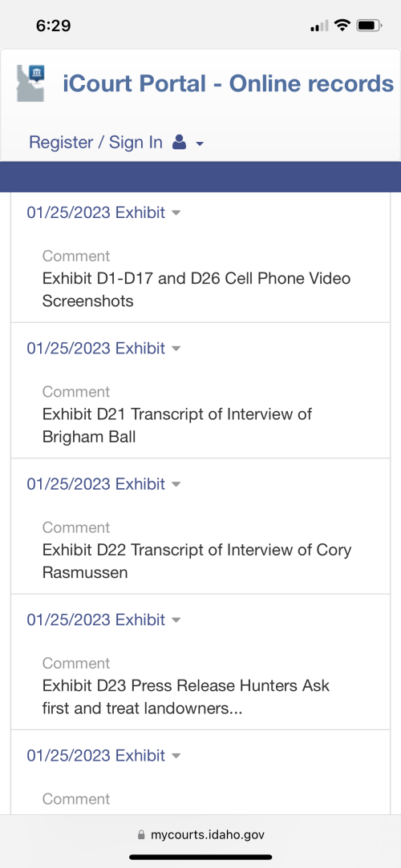Tap the Wi-Fi status icon
Viewport: 401px width, 868px height.
pos(343,25)
